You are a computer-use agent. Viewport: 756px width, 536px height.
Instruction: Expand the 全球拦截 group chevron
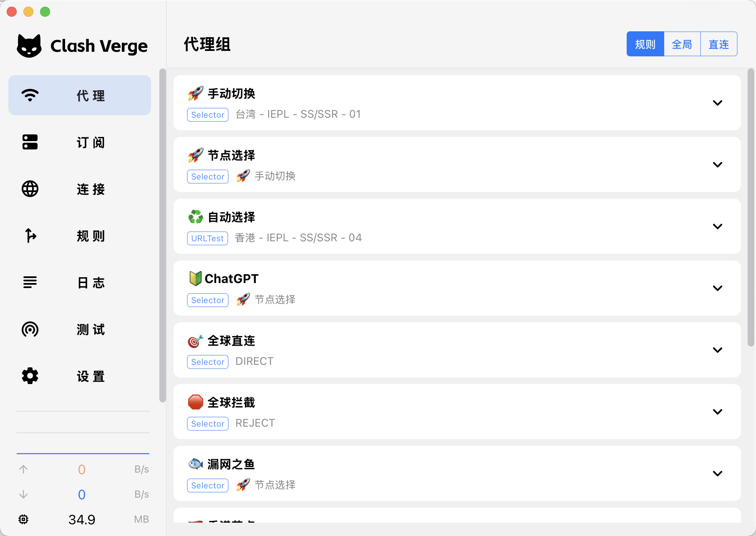pos(717,412)
